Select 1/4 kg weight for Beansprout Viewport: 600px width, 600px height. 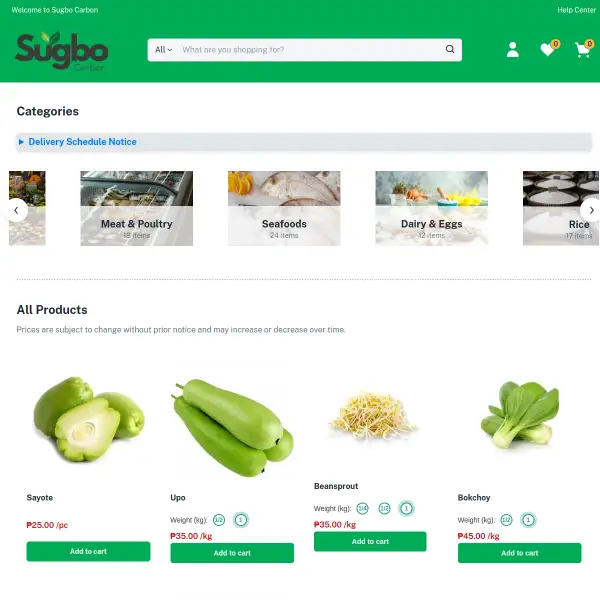pyautogui.click(x=362, y=508)
